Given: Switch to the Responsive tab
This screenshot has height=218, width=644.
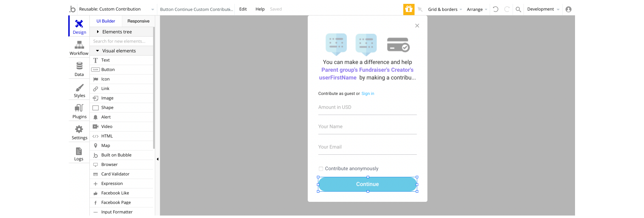Looking at the screenshot, I should [138, 21].
